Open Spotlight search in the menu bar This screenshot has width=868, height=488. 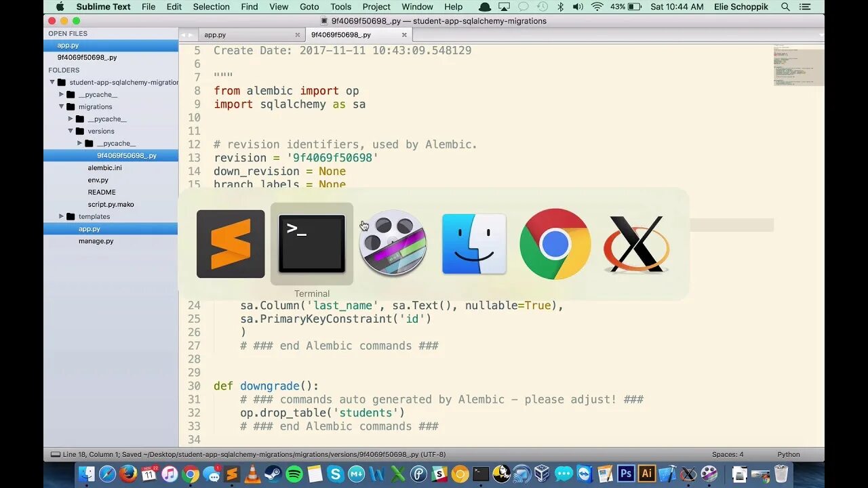[785, 7]
